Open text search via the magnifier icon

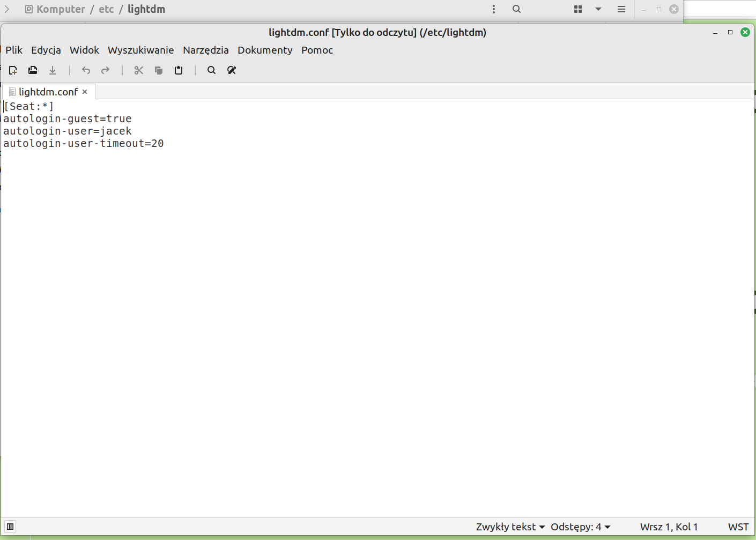pos(212,70)
